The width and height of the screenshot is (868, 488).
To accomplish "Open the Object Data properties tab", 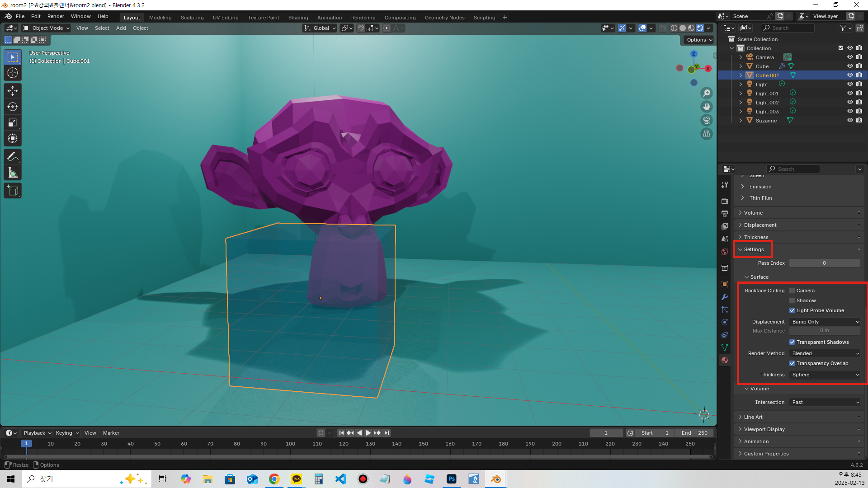I will [725, 347].
